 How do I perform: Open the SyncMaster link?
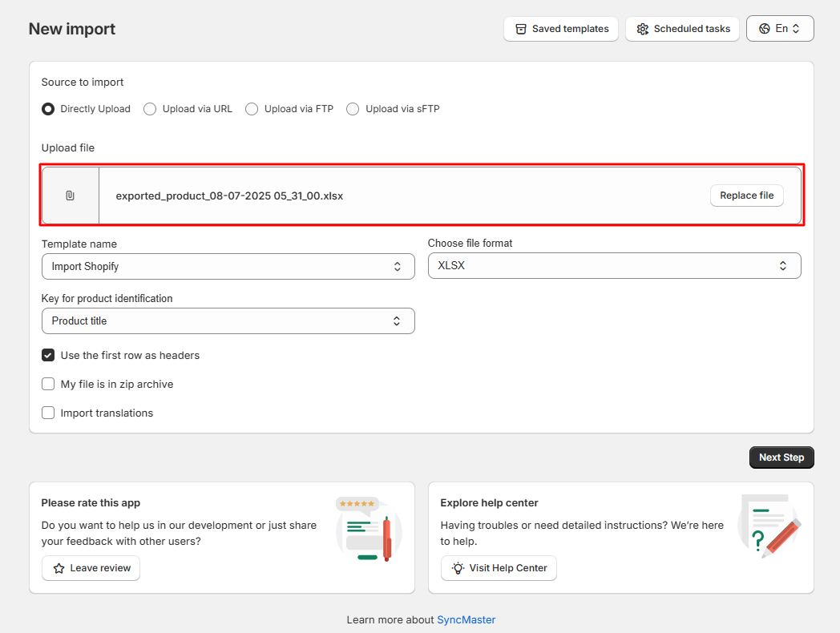coord(466,619)
